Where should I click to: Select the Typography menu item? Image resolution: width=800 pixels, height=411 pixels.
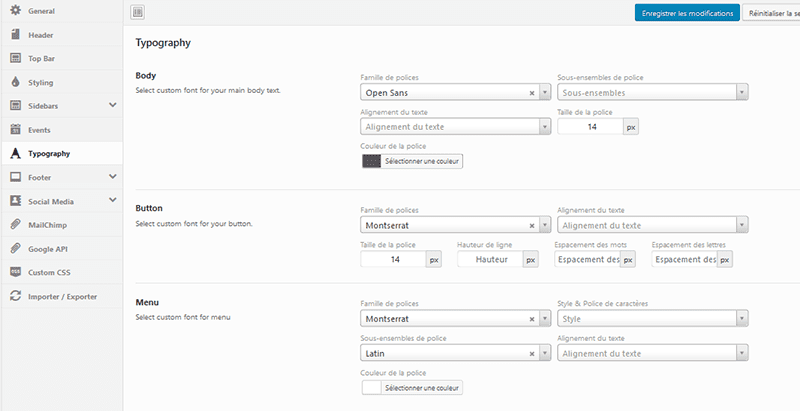(62, 153)
